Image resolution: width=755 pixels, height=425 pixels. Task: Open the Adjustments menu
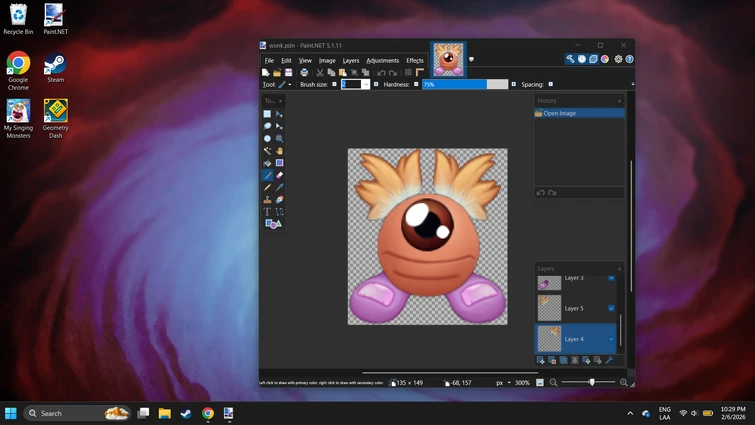(382, 60)
